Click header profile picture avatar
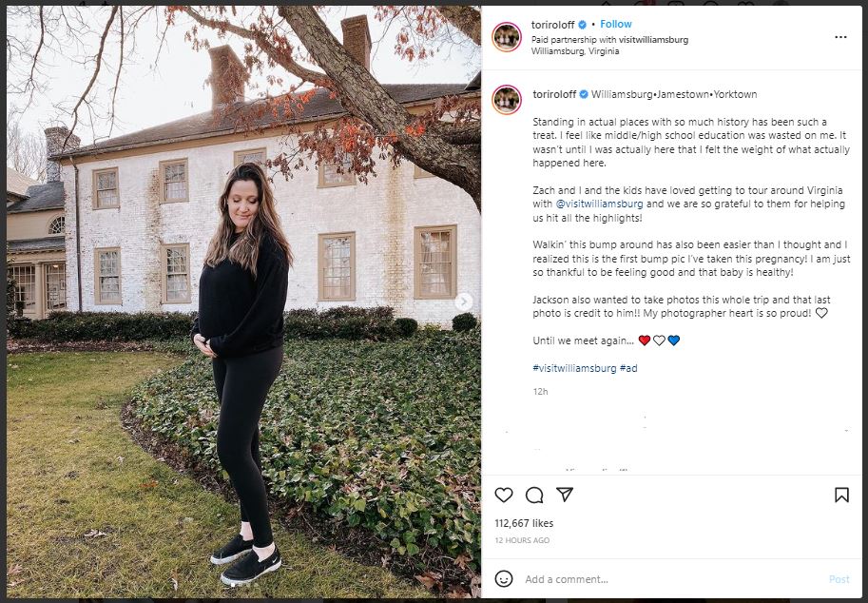 (x=507, y=37)
